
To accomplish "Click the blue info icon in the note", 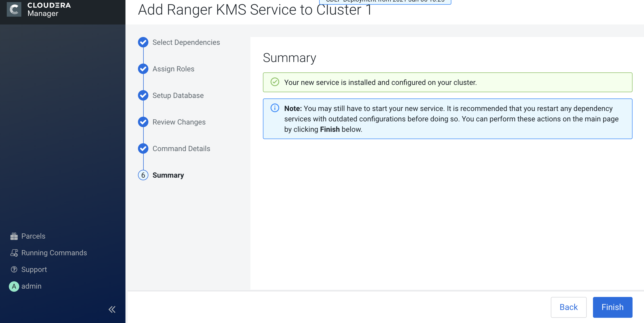I will pos(275,108).
